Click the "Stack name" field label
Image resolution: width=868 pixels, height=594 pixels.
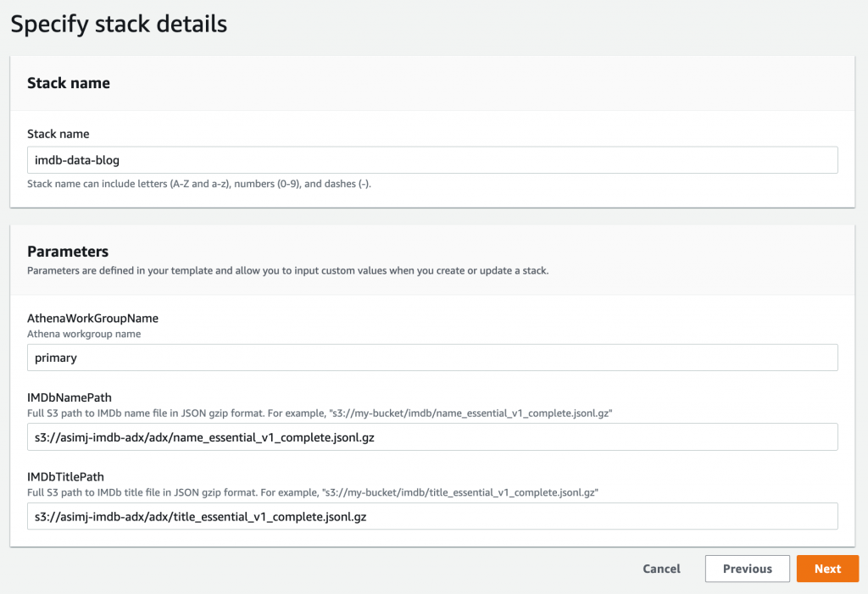58,134
